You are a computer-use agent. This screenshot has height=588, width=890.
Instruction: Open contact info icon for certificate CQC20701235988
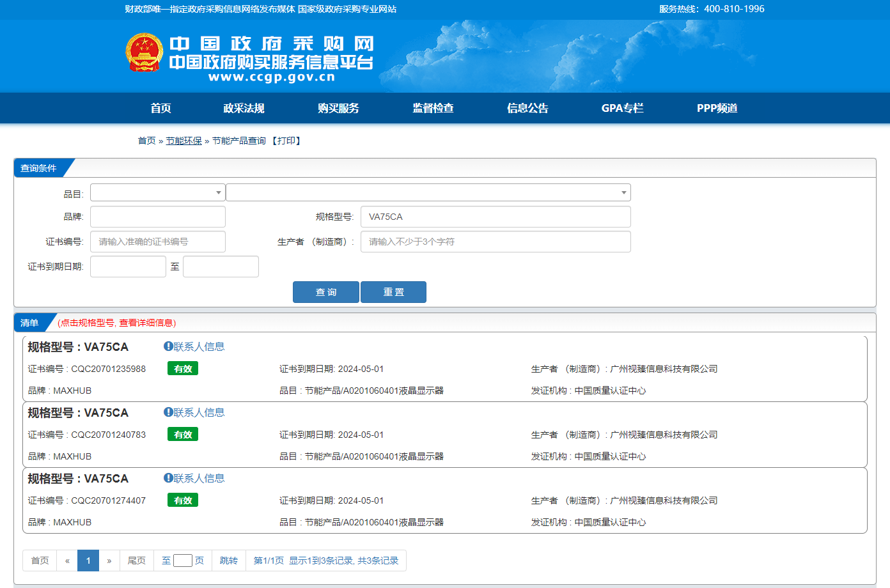click(168, 346)
